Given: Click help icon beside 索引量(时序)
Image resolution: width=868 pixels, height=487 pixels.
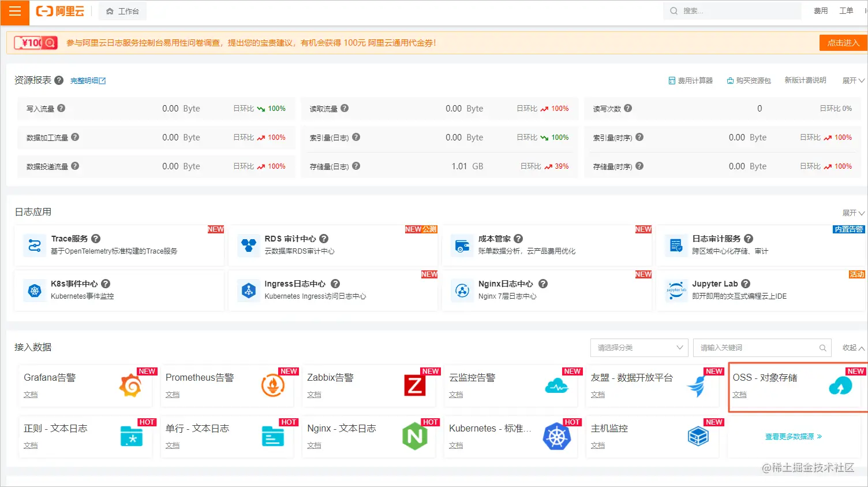Looking at the screenshot, I should coord(639,137).
